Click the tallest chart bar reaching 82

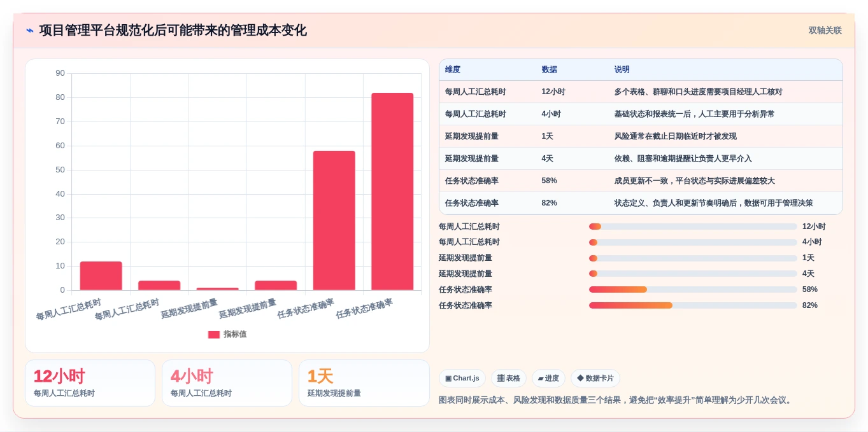coord(392,192)
